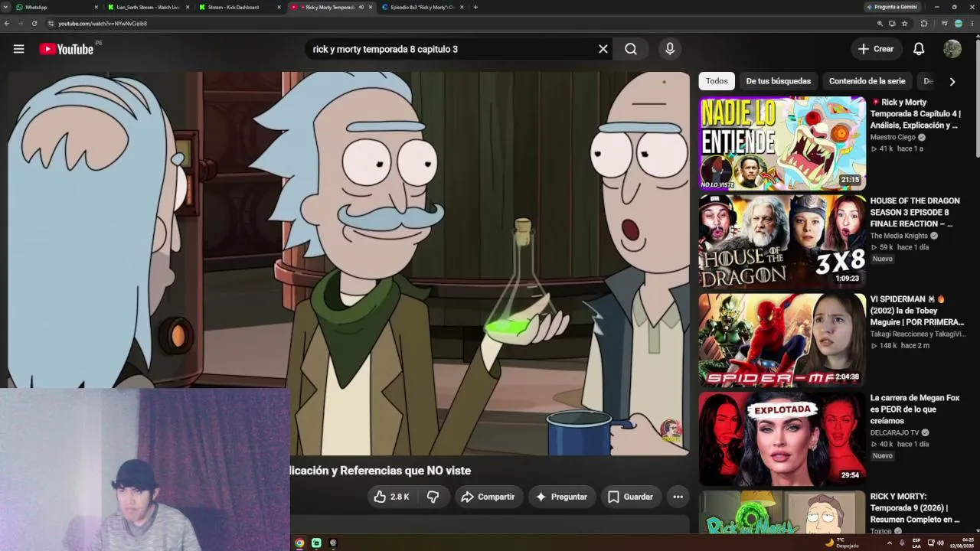This screenshot has width=980, height=551.
Task: Open the zoom magnifier in address bar
Action: click(880, 24)
